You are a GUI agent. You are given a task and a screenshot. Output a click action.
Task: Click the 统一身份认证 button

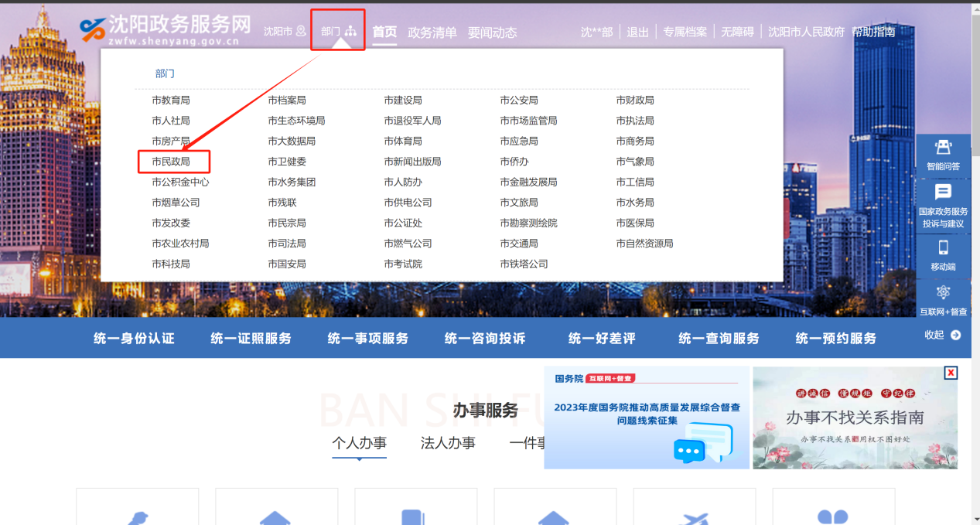(x=134, y=339)
